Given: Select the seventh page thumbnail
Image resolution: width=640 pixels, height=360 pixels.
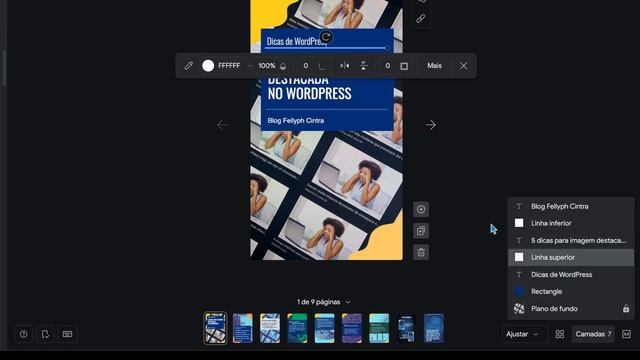Looking at the screenshot, I should coord(379,328).
